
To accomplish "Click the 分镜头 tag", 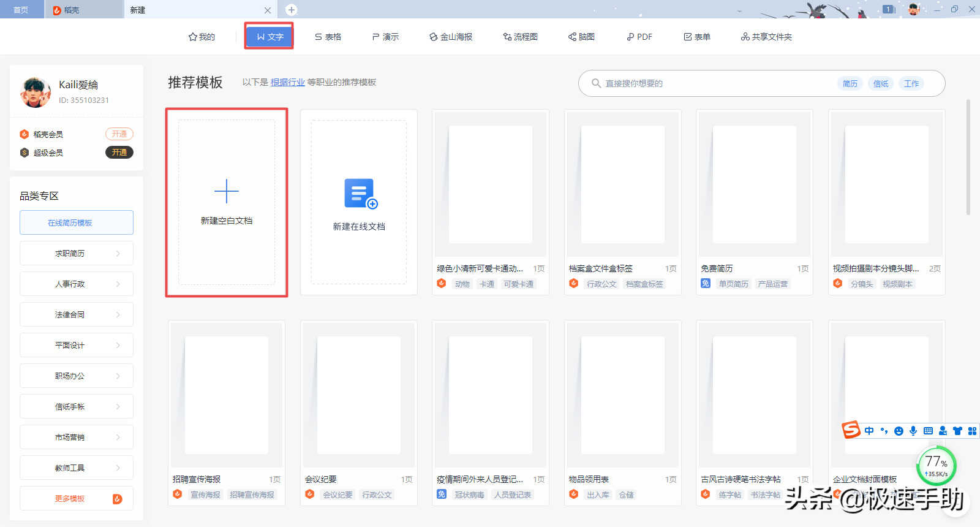I will point(862,284).
